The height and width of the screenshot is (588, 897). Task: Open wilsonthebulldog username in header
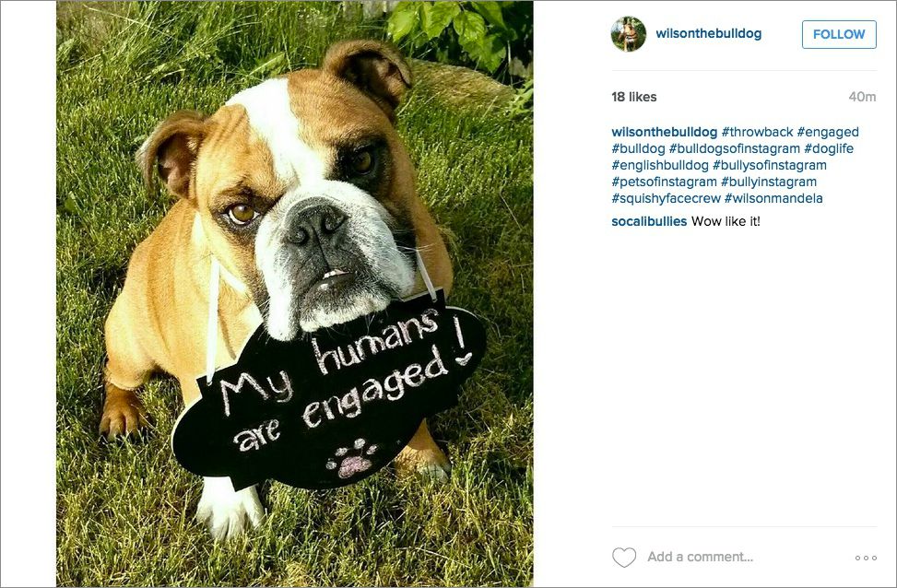708,34
